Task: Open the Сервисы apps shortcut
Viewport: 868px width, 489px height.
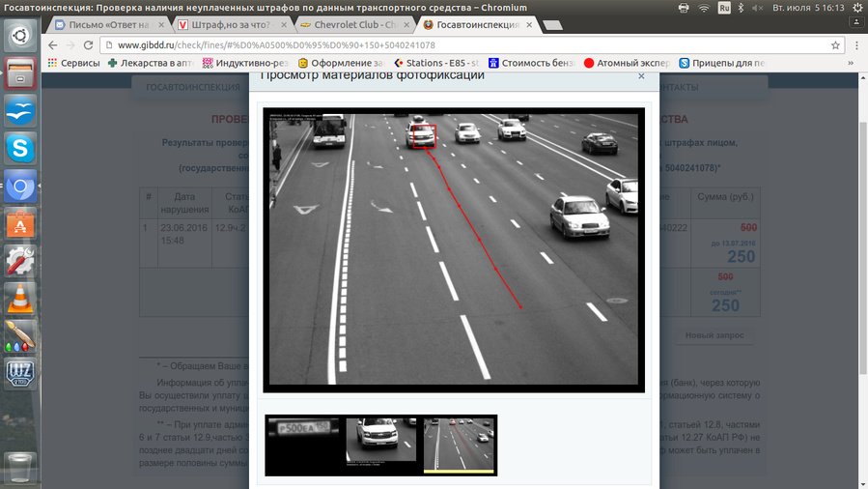Action: click(x=74, y=63)
